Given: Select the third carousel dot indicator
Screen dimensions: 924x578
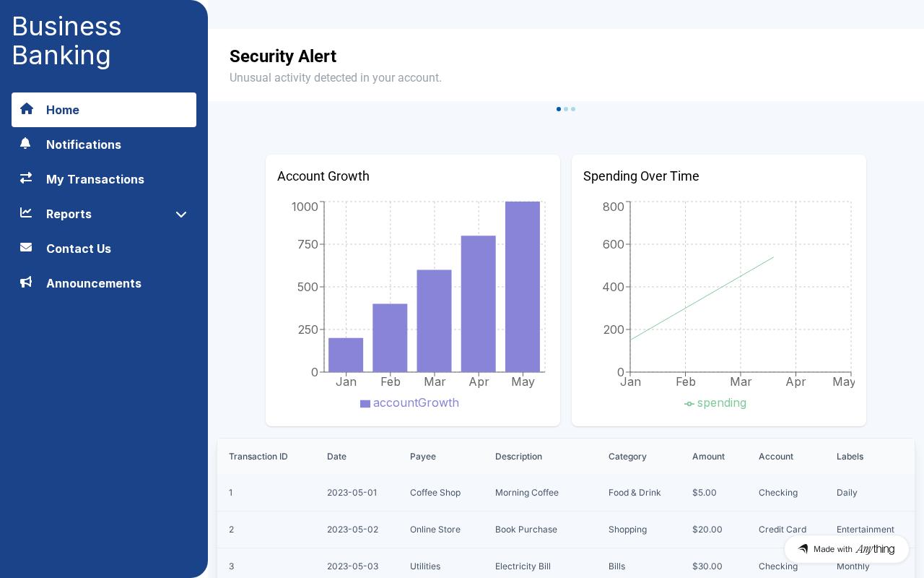Looking at the screenshot, I should click(x=573, y=109).
